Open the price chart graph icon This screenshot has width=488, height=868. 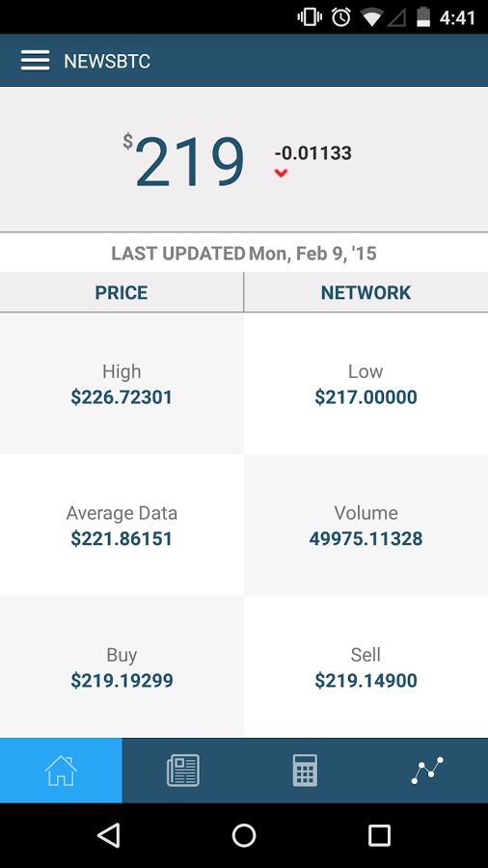coord(427,770)
